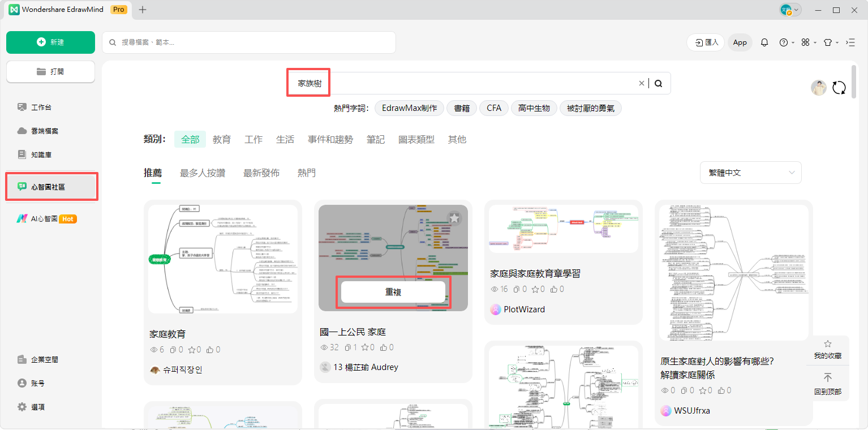Toggle 我的收藏 on the right panel
Viewport: 868px width, 430px height.
click(x=827, y=348)
